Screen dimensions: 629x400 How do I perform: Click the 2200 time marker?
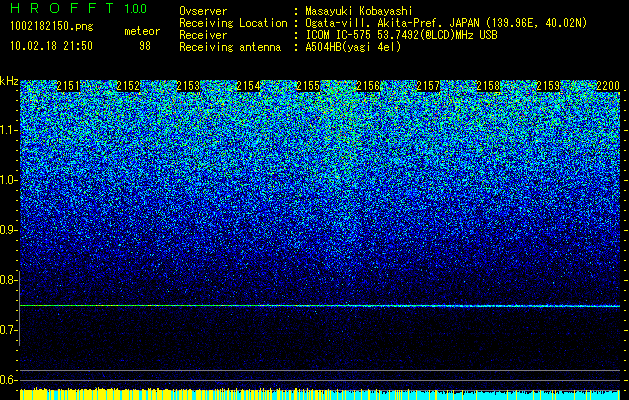click(608, 86)
